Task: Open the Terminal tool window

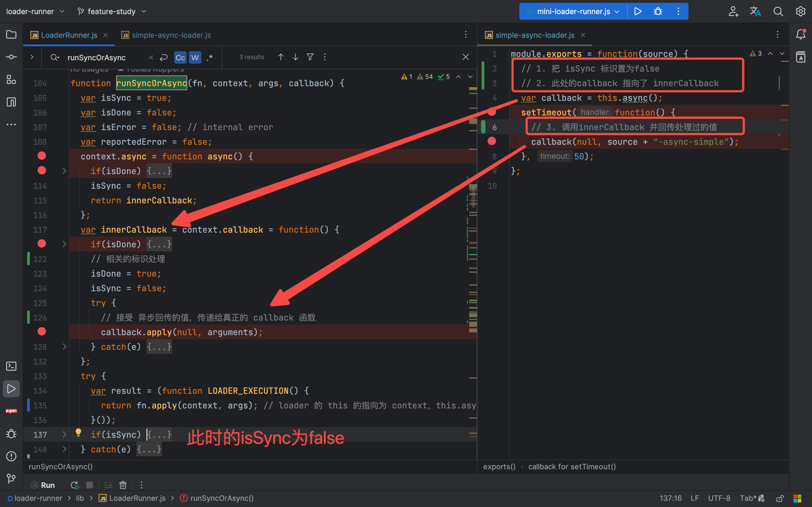Action: (x=11, y=366)
